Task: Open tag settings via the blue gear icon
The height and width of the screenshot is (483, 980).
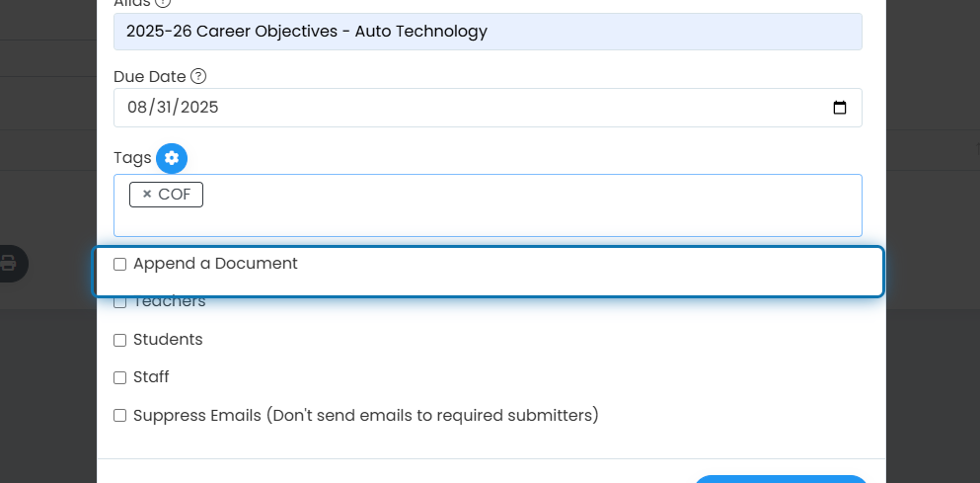Action: pyautogui.click(x=172, y=158)
